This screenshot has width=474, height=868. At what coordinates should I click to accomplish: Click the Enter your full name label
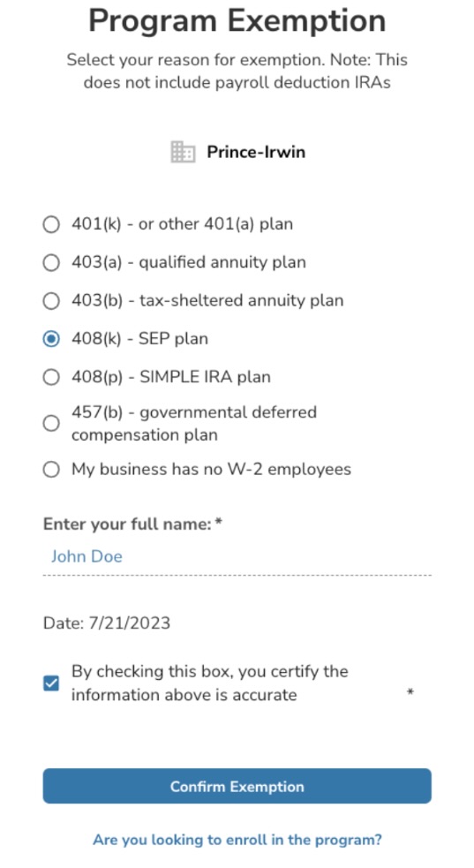pos(132,524)
